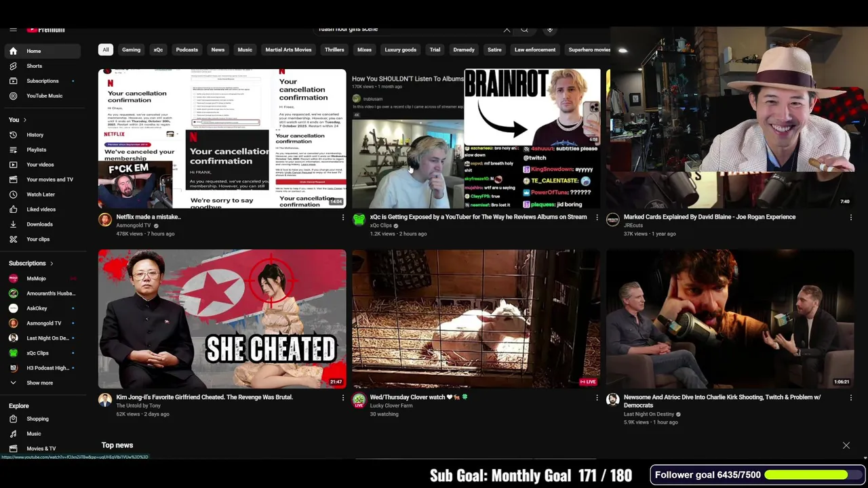Select the Martial Arts Movies chip
868x488 pixels.
pyautogui.click(x=288, y=49)
